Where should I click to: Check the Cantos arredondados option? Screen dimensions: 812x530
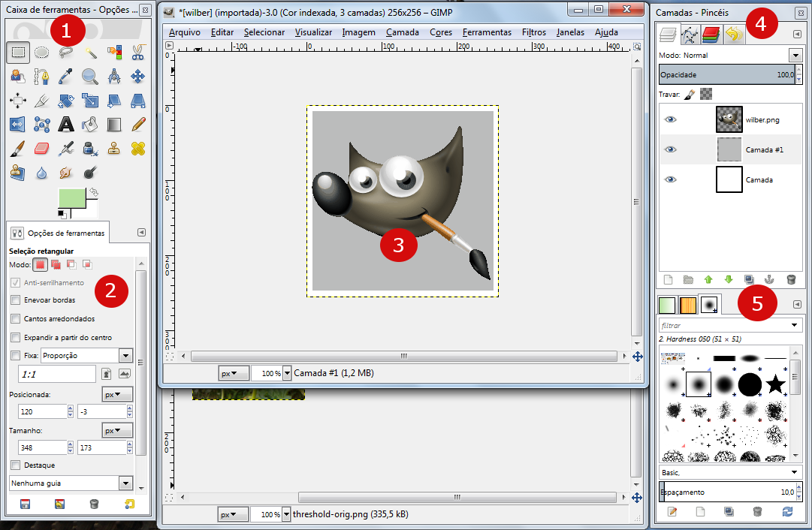pyautogui.click(x=16, y=318)
